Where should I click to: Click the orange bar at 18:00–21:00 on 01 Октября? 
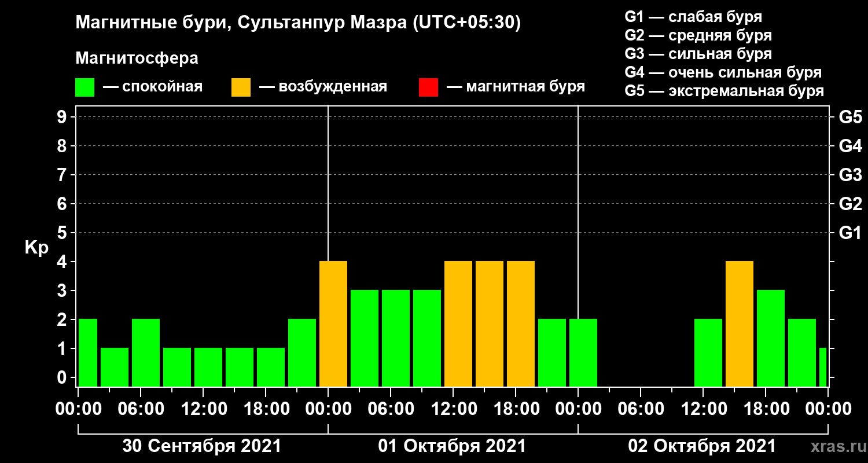pyautogui.click(x=521, y=324)
